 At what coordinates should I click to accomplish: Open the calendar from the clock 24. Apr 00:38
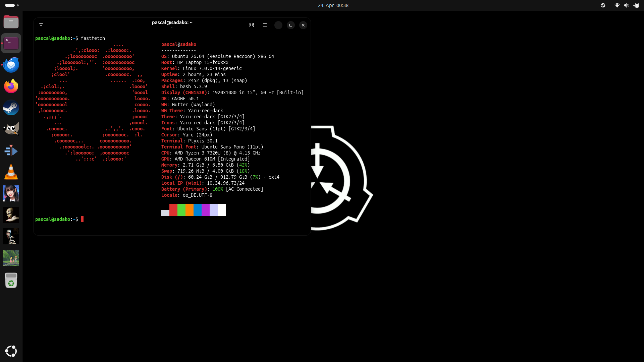(x=333, y=5)
